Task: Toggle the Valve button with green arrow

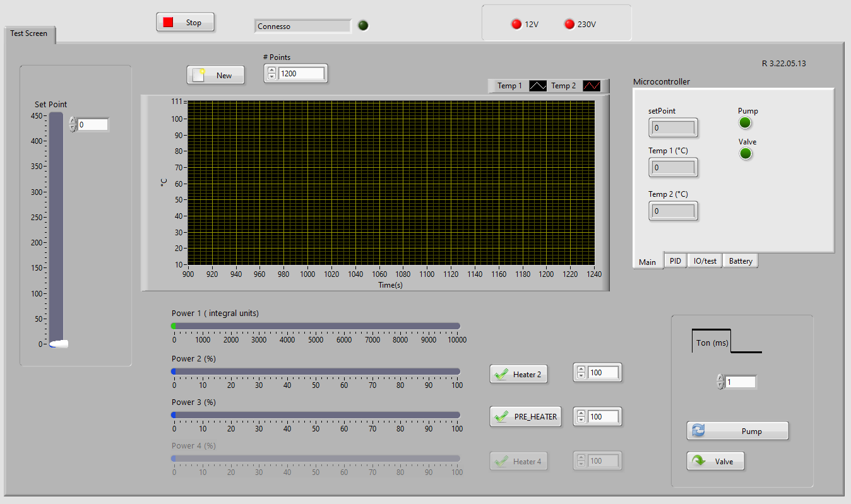Action: tap(715, 461)
